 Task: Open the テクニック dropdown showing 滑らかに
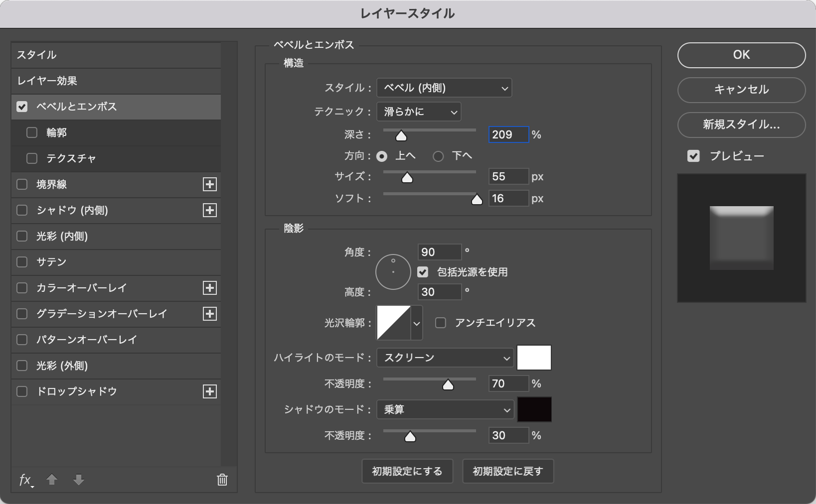click(x=419, y=112)
